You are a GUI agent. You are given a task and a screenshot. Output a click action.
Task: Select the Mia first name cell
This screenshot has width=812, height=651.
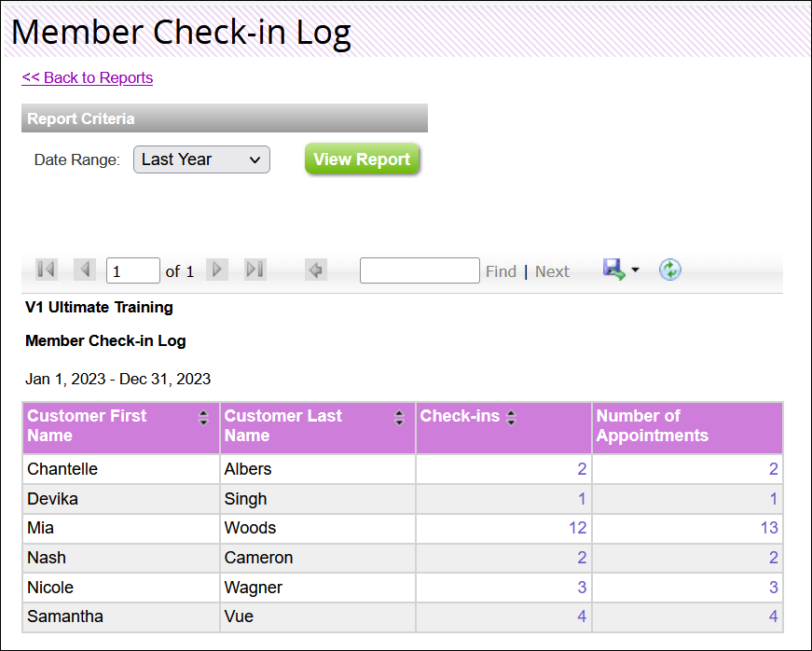121,528
